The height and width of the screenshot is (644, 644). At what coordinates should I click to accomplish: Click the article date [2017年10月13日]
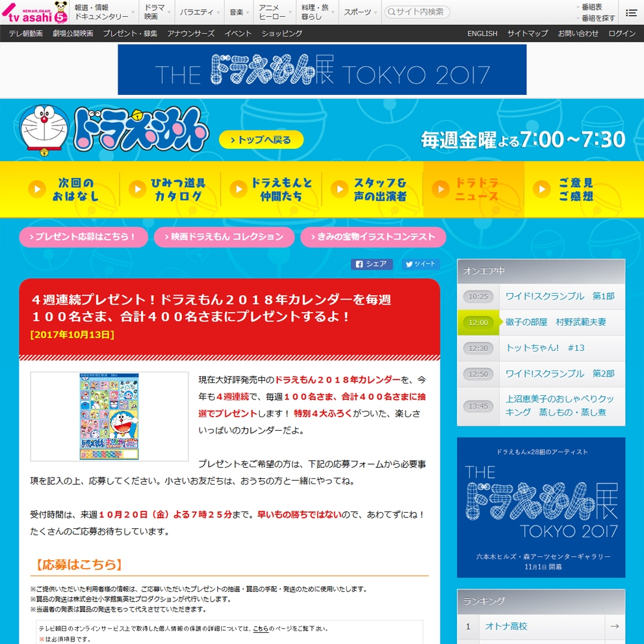coord(72,335)
